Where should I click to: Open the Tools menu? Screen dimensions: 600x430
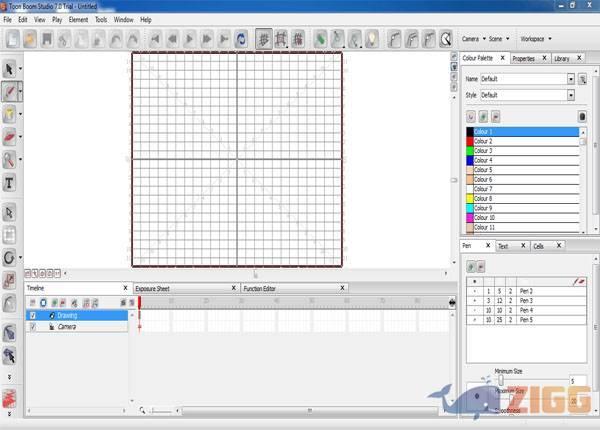coord(101,20)
